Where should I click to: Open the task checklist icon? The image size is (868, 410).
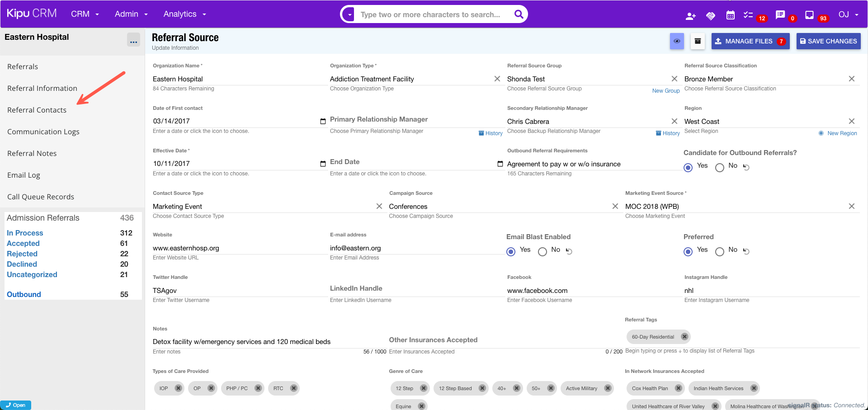(748, 15)
